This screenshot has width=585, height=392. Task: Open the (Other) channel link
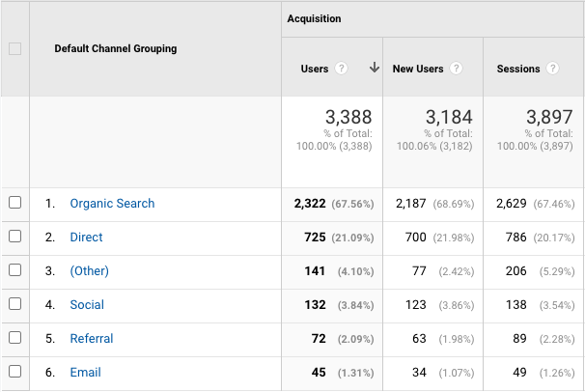89,271
